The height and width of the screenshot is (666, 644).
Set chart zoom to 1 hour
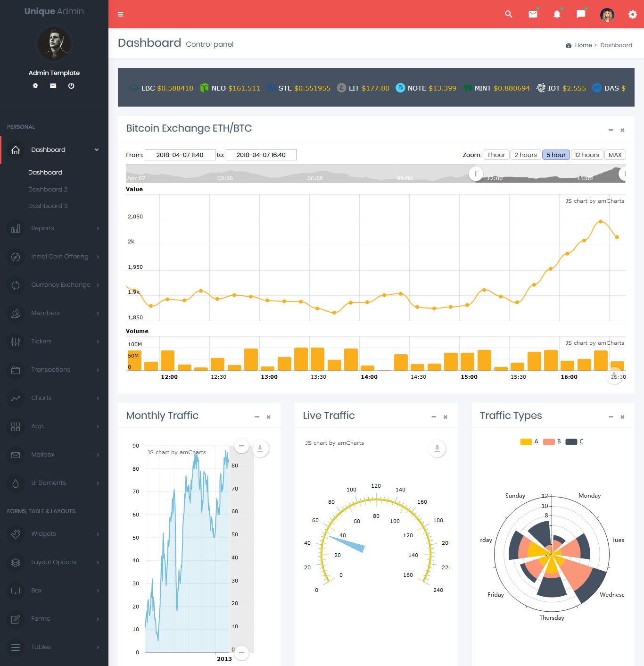pyautogui.click(x=496, y=155)
